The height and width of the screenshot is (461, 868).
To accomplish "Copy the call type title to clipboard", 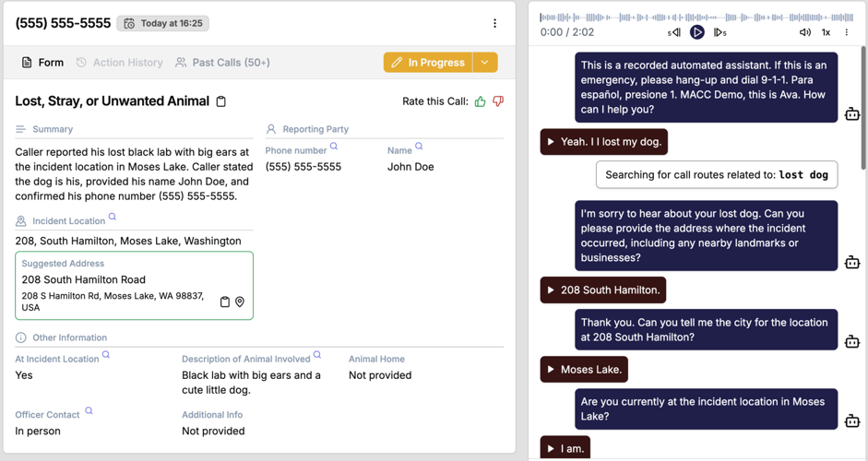I will (221, 101).
